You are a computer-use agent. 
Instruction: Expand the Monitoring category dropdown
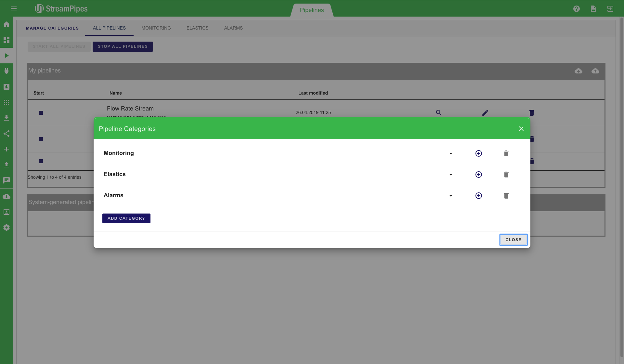coord(451,153)
